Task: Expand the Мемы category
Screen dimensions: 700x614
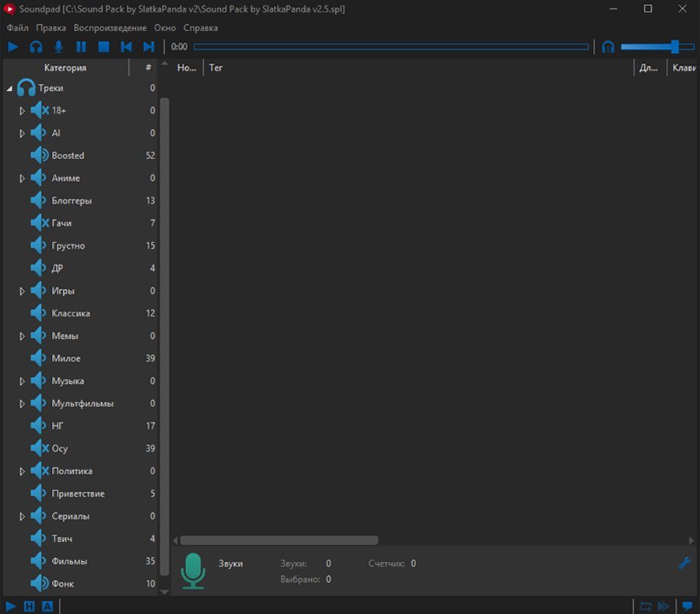Action: pyautogui.click(x=22, y=336)
